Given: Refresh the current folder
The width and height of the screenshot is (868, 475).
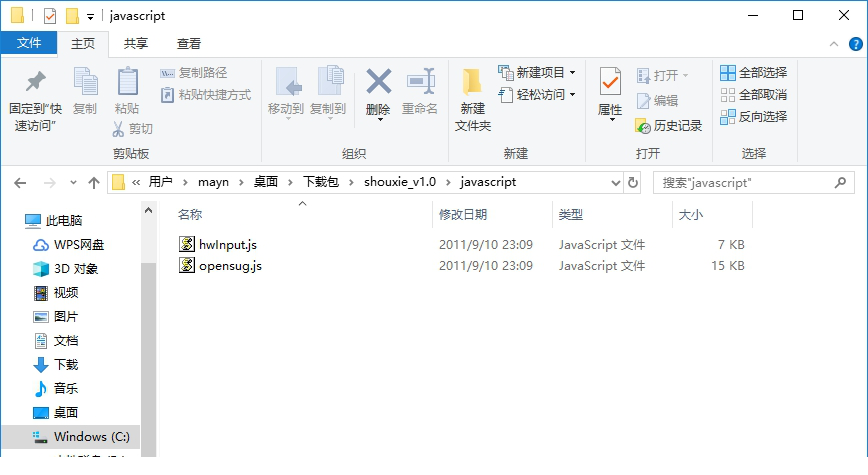Looking at the screenshot, I should pos(633,183).
